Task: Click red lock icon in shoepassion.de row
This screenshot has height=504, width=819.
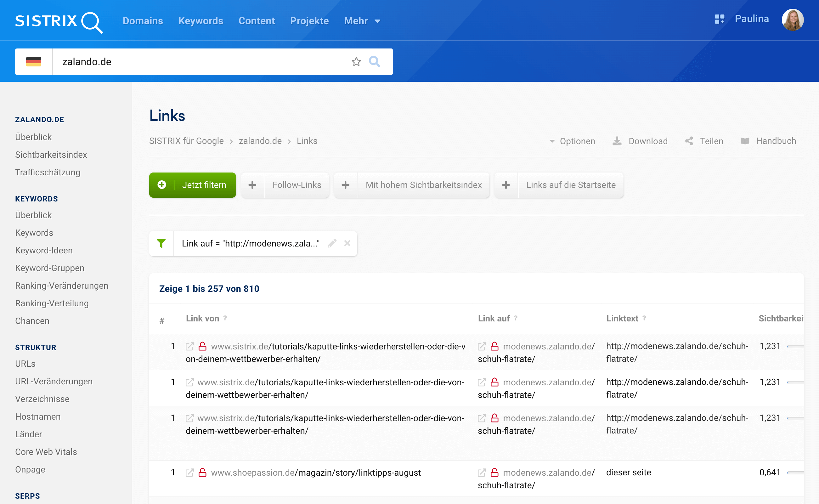Action: (203, 473)
